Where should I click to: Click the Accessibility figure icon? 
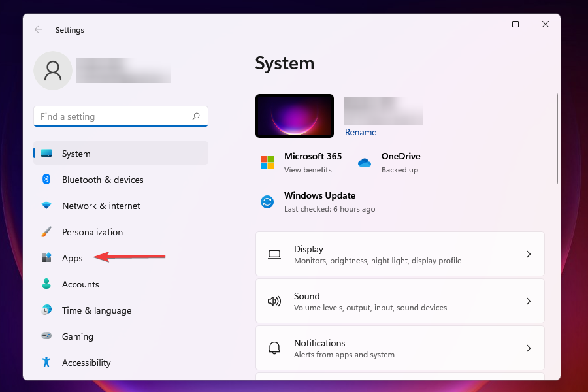(46, 362)
